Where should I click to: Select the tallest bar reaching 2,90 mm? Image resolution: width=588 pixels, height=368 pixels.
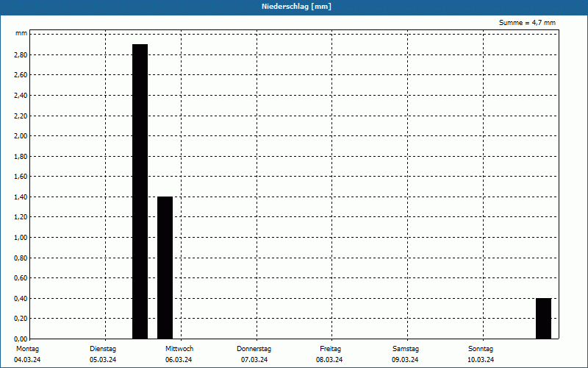pyautogui.click(x=140, y=191)
